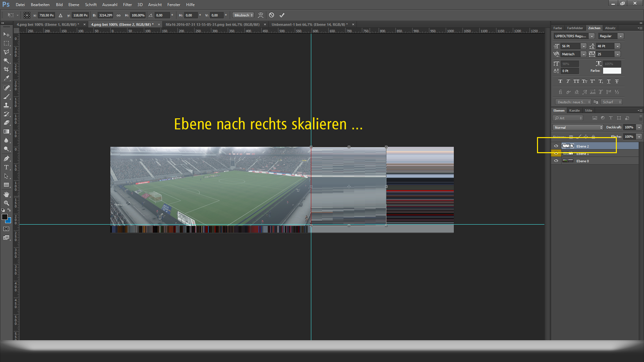Toggle maintain aspect ratio link

[x=118, y=15]
